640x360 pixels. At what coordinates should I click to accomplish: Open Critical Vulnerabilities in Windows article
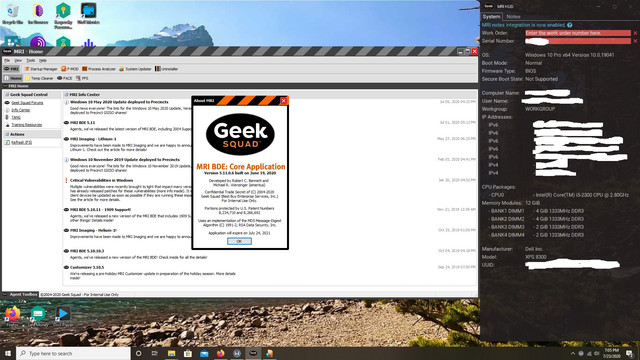click(101, 180)
